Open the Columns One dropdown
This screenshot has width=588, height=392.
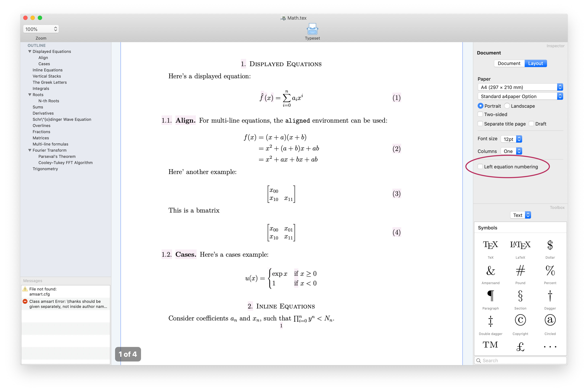511,151
